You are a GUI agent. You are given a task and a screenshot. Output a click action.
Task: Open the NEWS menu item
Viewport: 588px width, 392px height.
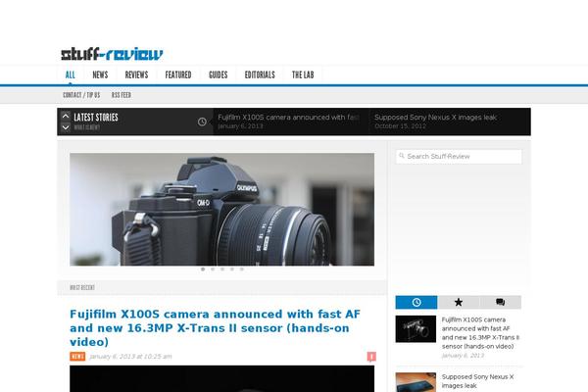pos(100,75)
